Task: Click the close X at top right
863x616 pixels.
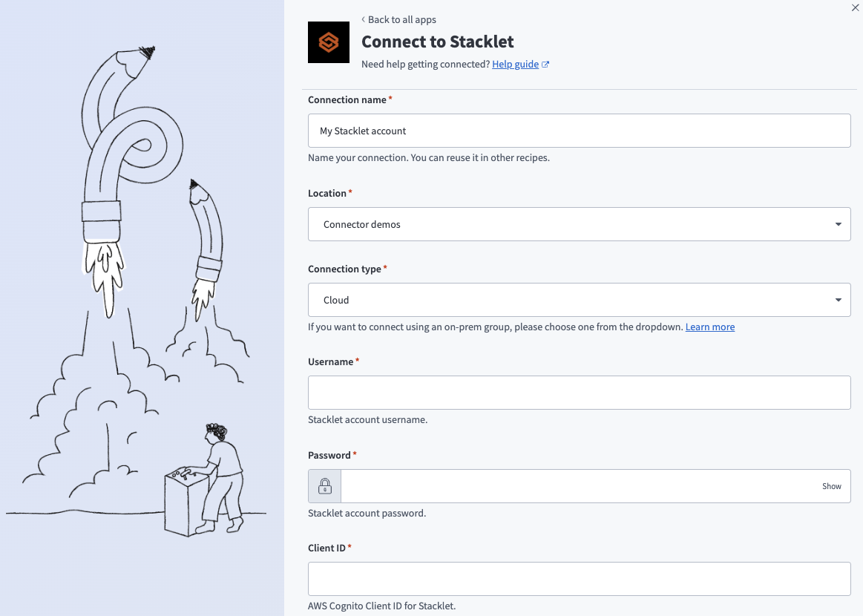Action: point(854,8)
